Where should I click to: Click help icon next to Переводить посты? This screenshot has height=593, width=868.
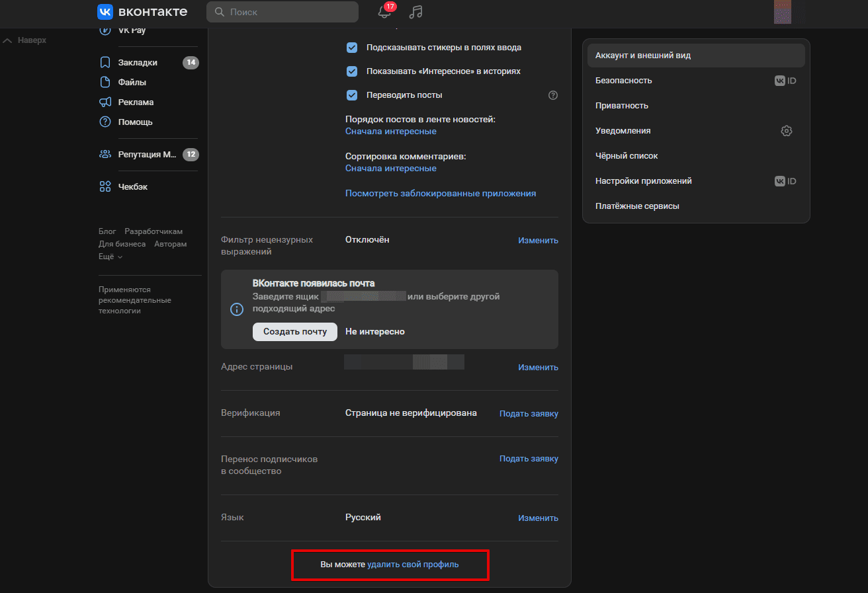(553, 95)
